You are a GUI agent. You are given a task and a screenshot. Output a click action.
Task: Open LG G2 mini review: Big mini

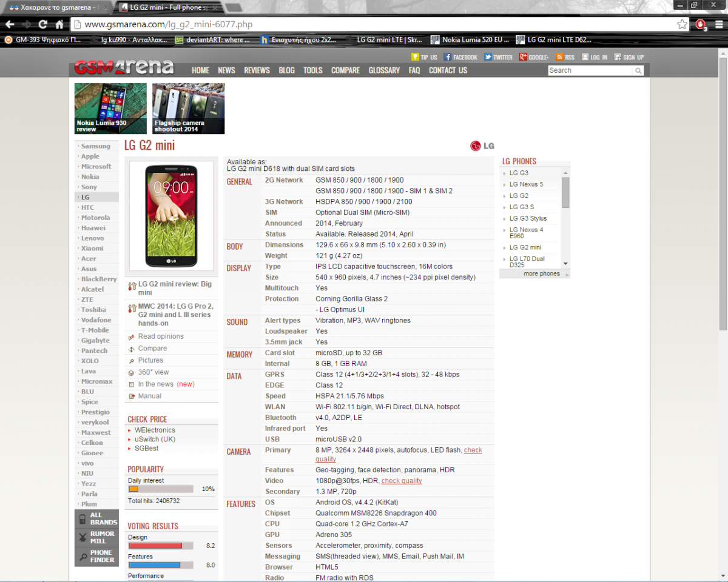pos(175,288)
